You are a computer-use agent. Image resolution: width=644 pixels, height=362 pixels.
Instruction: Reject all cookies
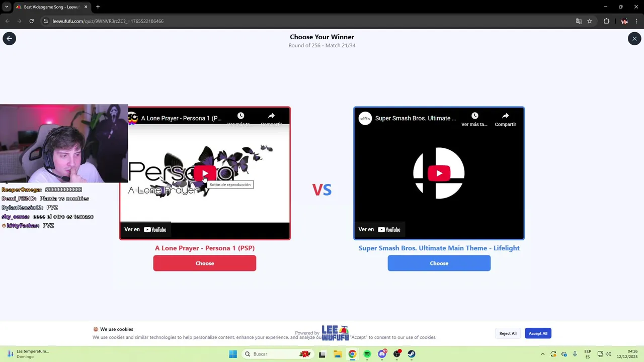pyautogui.click(x=508, y=333)
